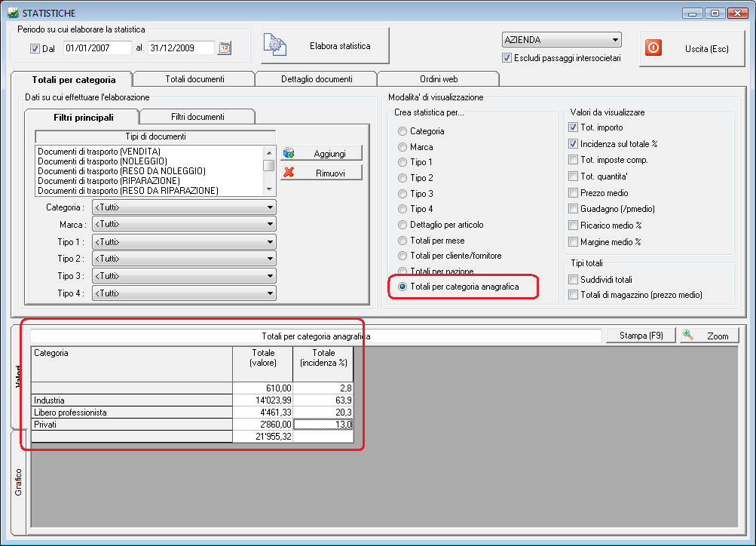Click the red X icon on Rimuovi
Viewport: 756px width, 546px height.
[x=289, y=172]
